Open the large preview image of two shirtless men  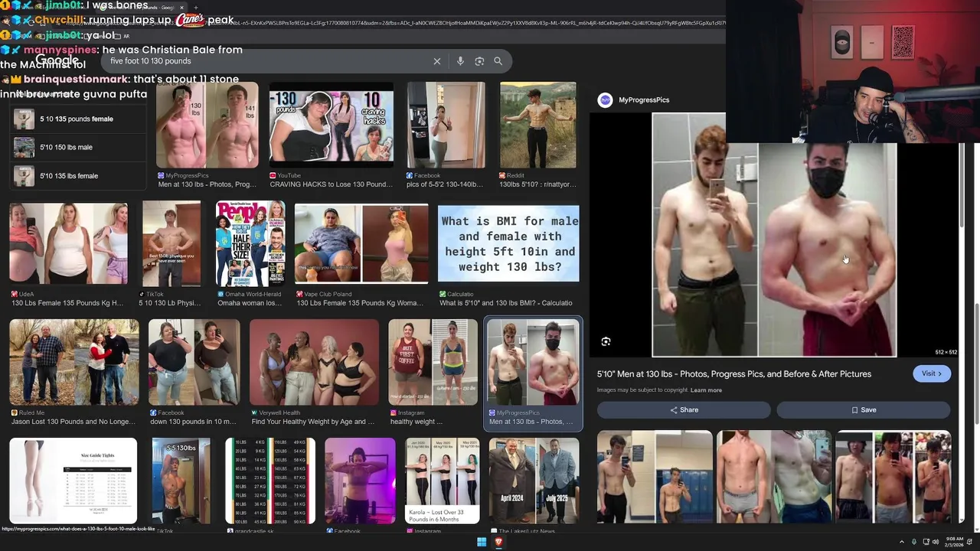774,235
